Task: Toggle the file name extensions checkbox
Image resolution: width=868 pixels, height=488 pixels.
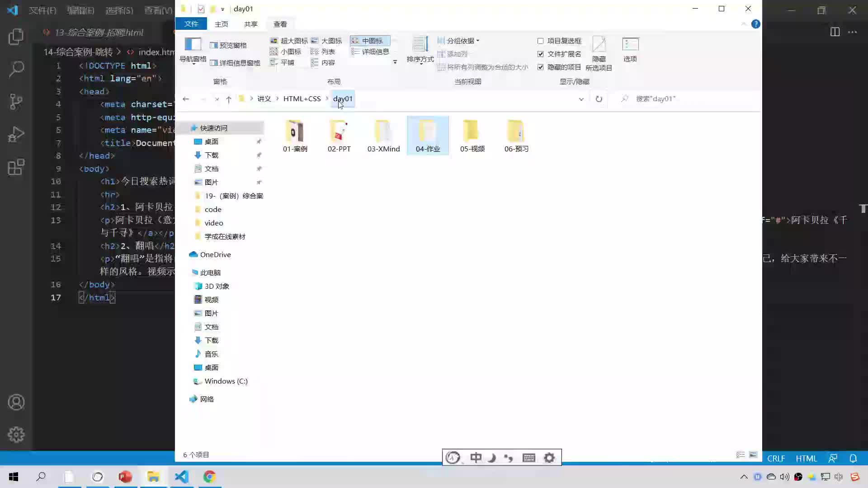Action: (x=559, y=54)
